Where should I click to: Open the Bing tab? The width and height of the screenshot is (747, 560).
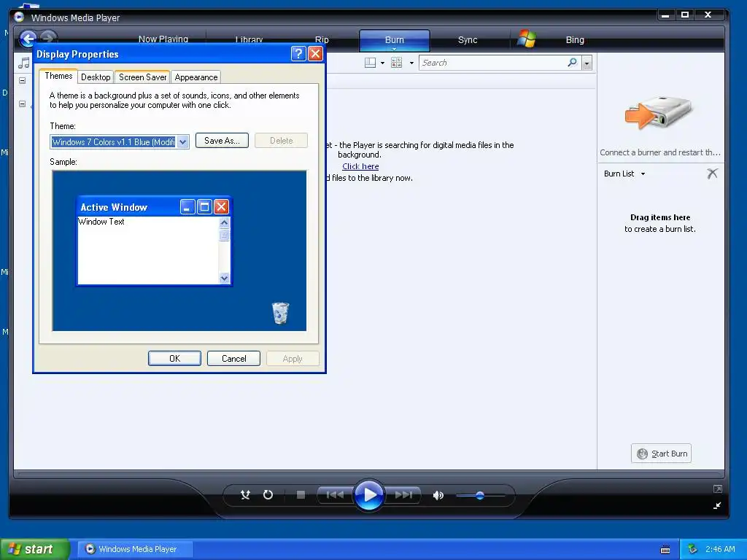(575, 40)
